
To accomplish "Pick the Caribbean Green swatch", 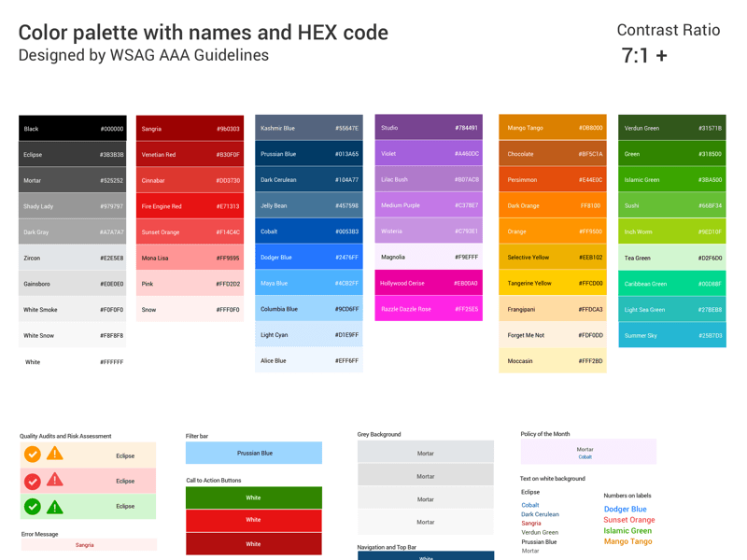I will (672, 284).
